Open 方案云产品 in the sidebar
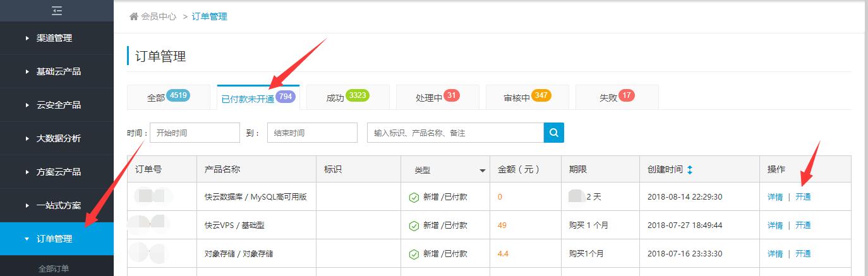Image resolution: width=868 pixels, height=276 pixels. click(x=58, y=172)
